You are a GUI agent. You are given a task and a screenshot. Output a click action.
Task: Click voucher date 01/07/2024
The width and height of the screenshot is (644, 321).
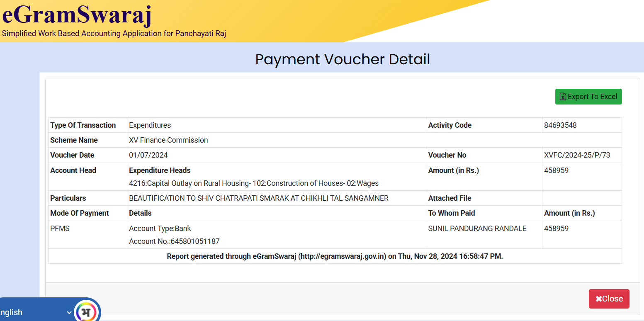(x=148, y=155)
